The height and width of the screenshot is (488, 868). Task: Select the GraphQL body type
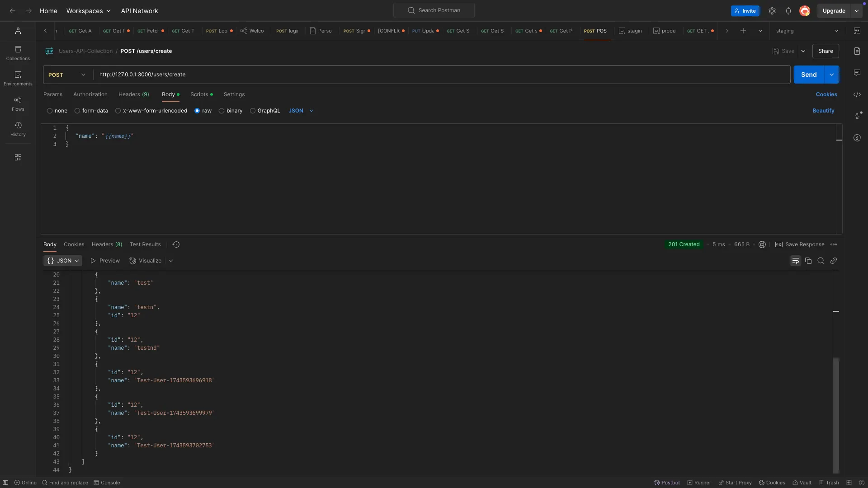265,111
